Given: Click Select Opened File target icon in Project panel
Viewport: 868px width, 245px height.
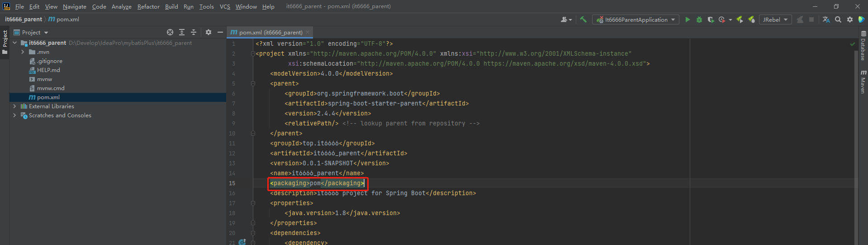Looking at the screenshot, I should (170, 32).
